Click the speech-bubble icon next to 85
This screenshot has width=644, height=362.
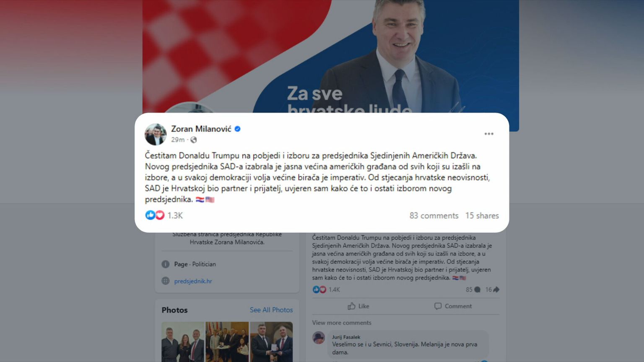(x=477, y=290)
